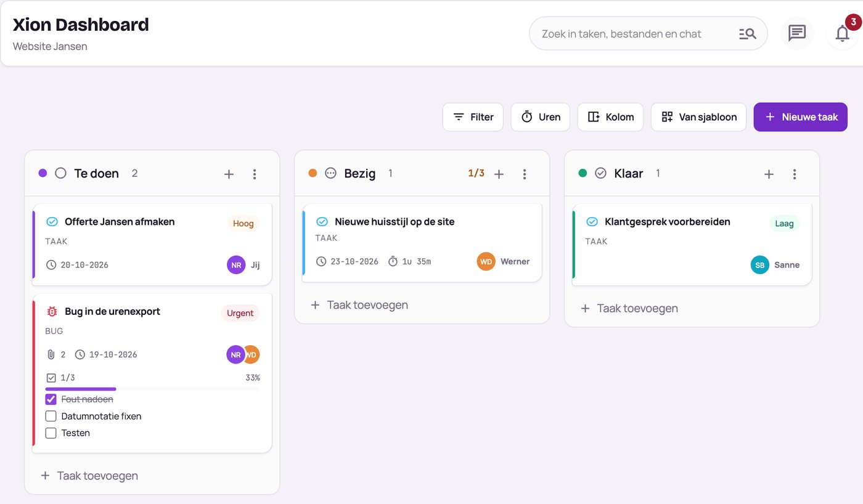Open the Uren time tracking view

click(541, 117)
